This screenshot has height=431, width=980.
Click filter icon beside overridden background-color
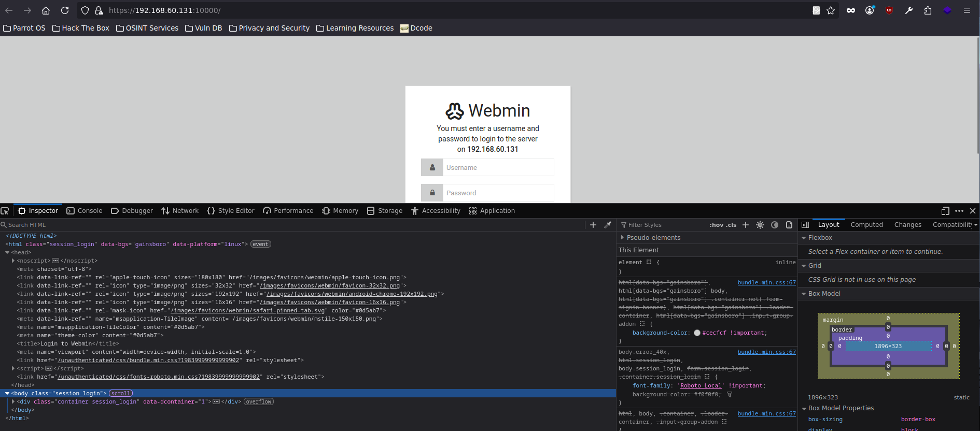pyautogui.click(x=730, y=395)
